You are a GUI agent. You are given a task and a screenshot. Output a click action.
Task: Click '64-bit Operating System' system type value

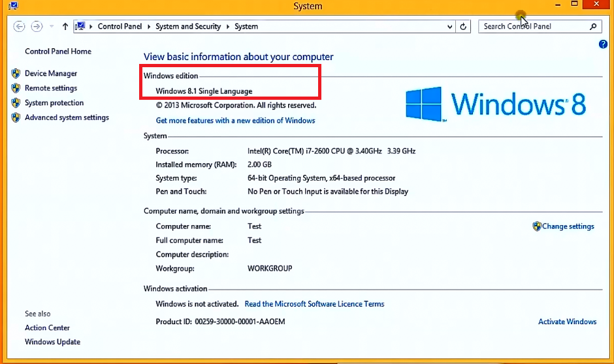pos(287,178)
